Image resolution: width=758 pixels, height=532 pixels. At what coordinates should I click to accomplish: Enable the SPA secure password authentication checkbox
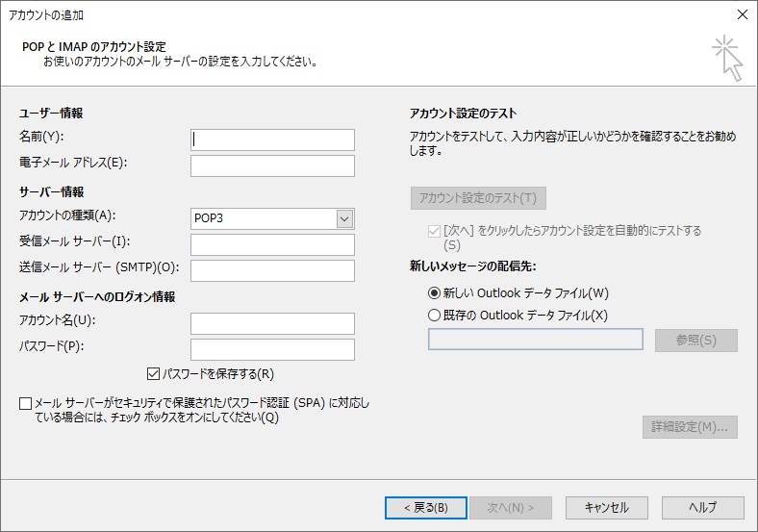25,404
